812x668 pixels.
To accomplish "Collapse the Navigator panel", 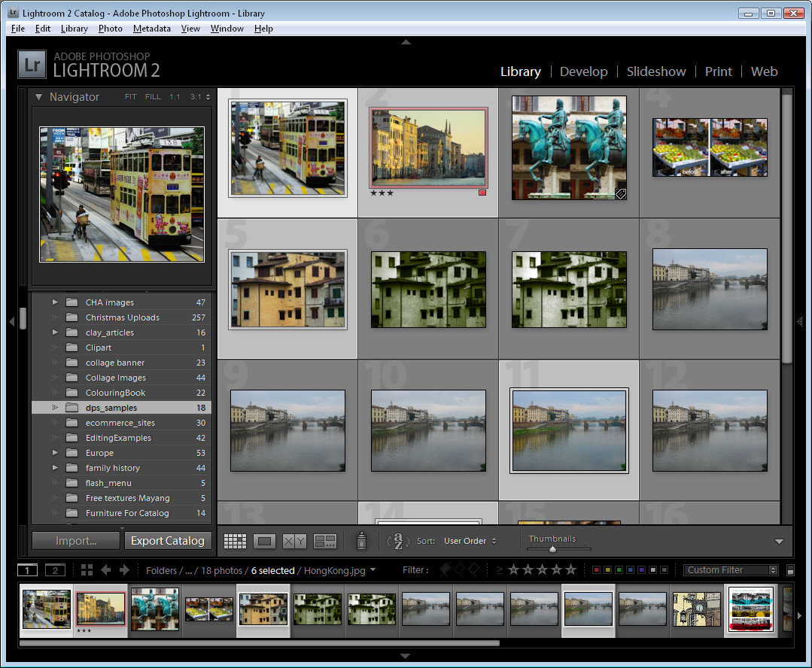I will 38,97.
